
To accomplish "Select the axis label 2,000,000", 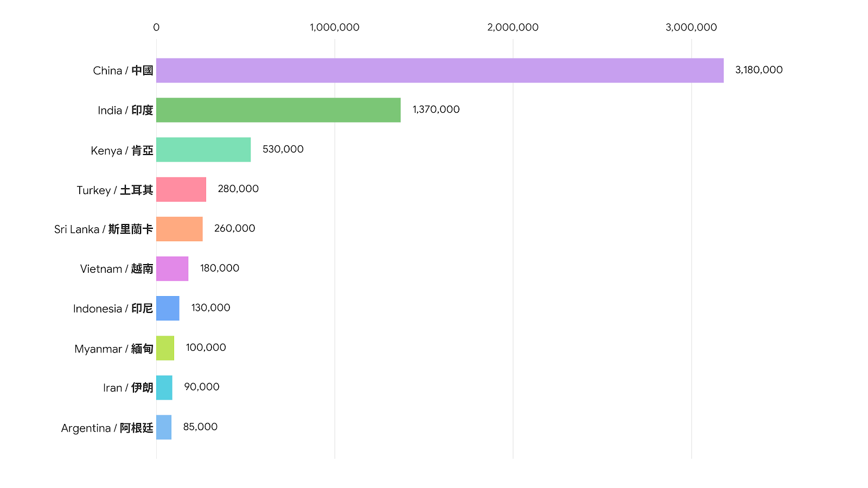I will [x=513, y=27].
